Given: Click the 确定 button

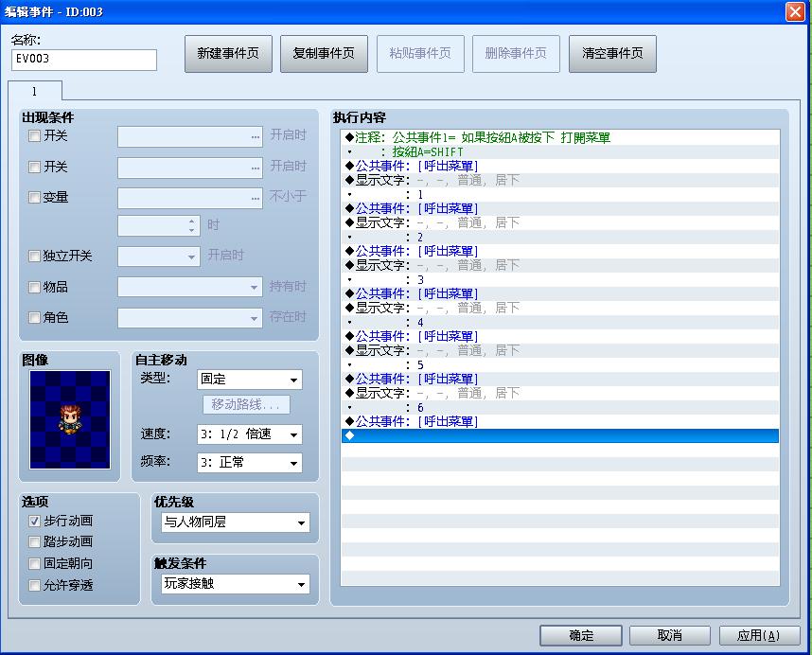Looking at the screenshot, I should click(580, 635).
